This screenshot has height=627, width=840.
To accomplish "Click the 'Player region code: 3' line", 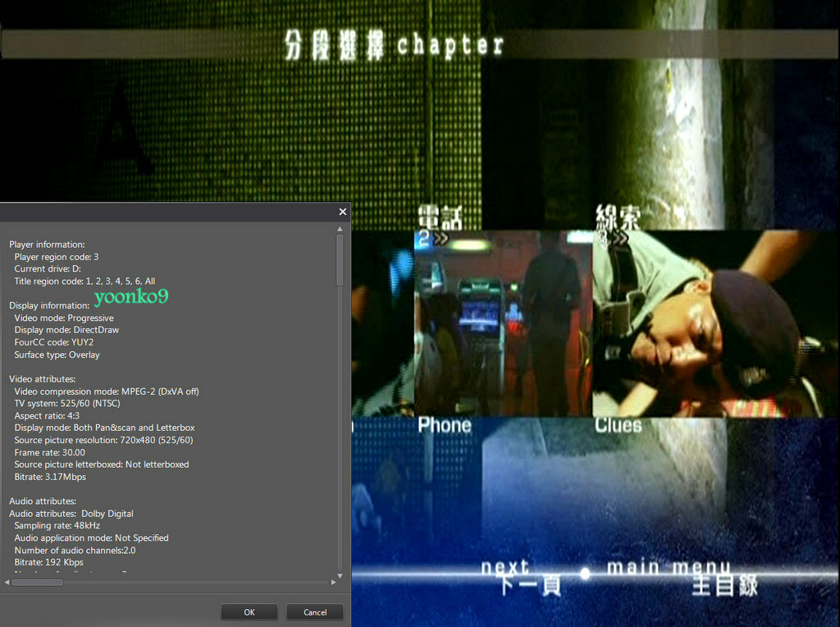I will pyautogui.click(x=57, y=257).
